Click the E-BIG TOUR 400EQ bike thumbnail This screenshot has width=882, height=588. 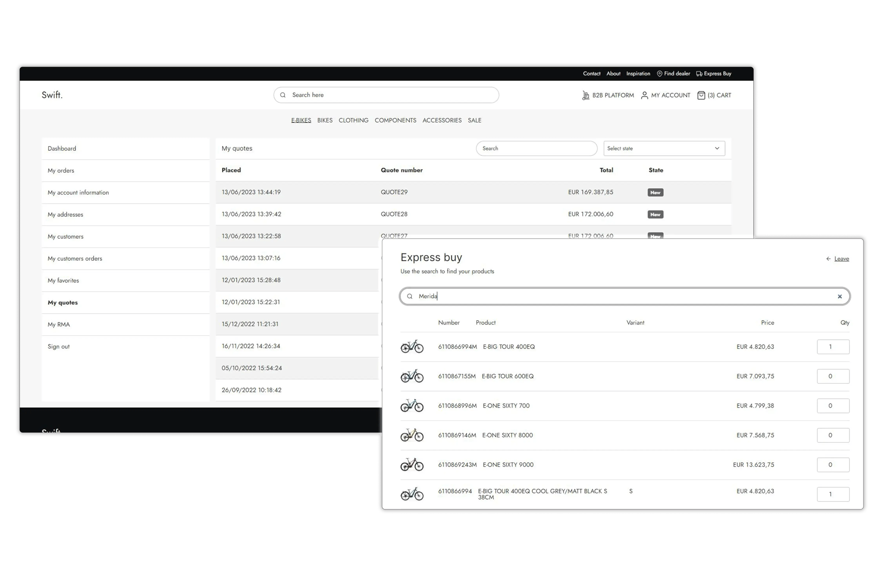pos(412,347)
